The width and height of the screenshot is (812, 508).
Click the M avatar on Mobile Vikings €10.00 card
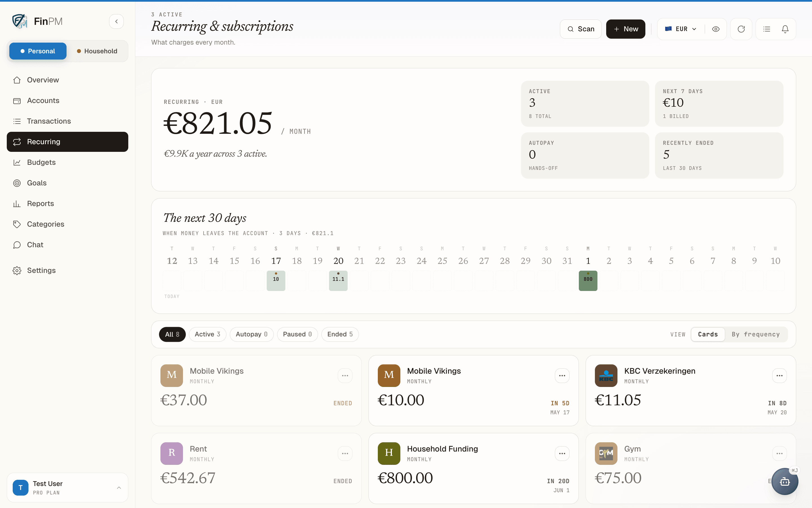click(389, 376)
